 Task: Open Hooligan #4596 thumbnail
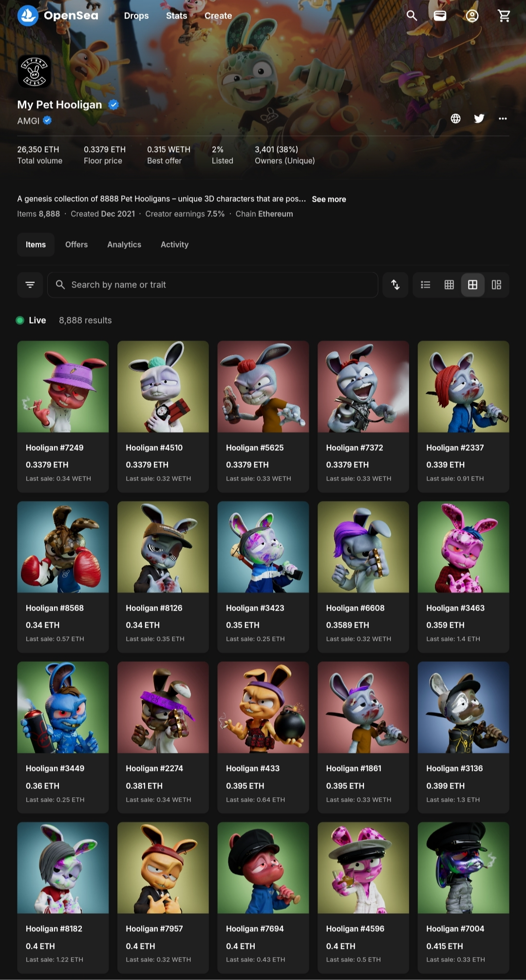[363, 867]
